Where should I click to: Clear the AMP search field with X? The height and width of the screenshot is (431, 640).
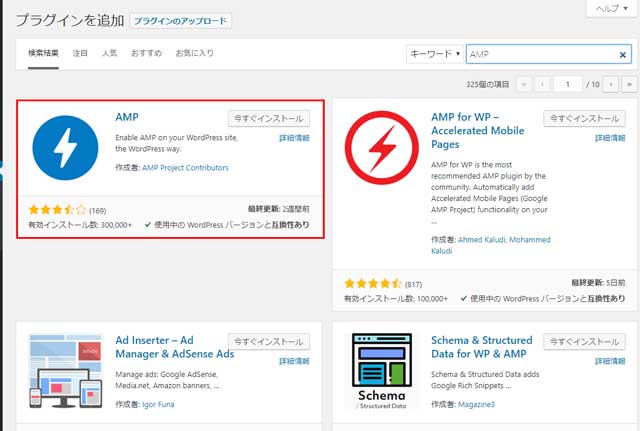[622, 54]
